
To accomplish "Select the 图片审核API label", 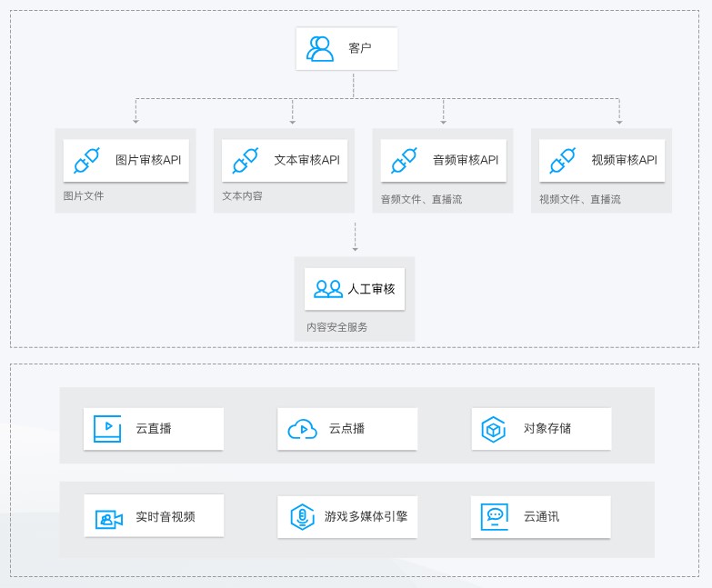I will tap(148, 160).
